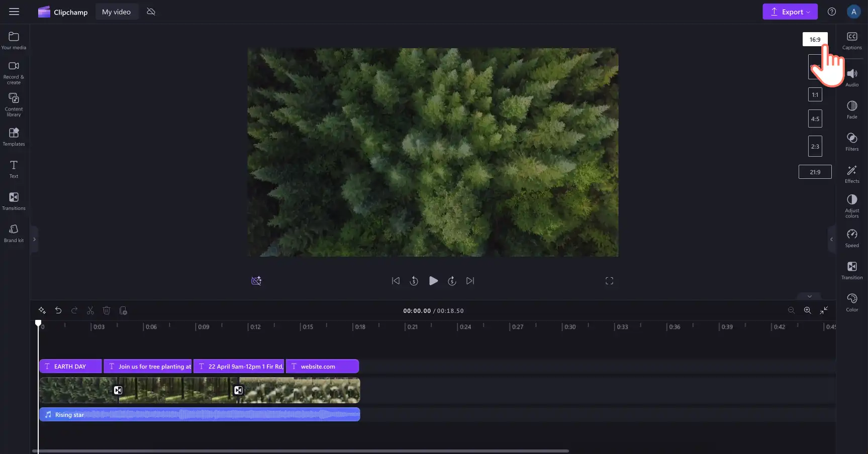
Task: Open the Content library sidebar
Action: [14, 104]
